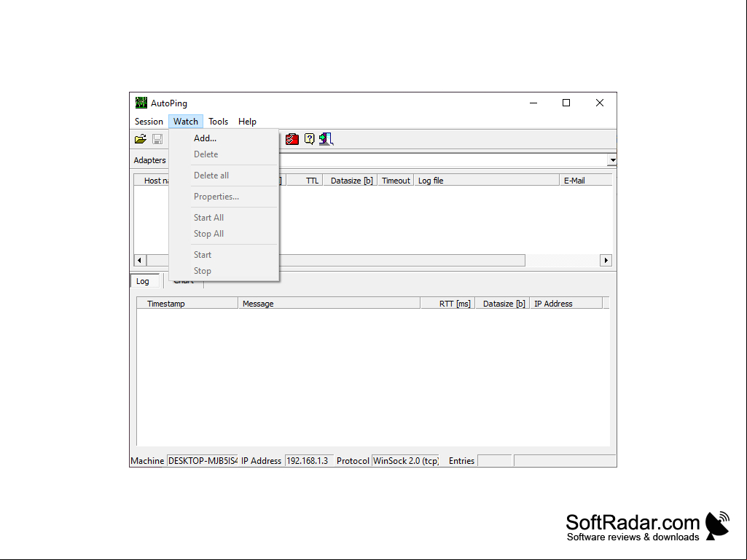Click host list scroll left arrow

(x=140, y=261)
